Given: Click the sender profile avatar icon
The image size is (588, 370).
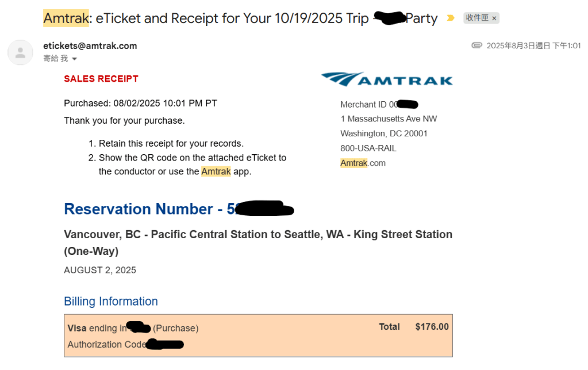Looking at the screenshot, I should tap(20, 52).
